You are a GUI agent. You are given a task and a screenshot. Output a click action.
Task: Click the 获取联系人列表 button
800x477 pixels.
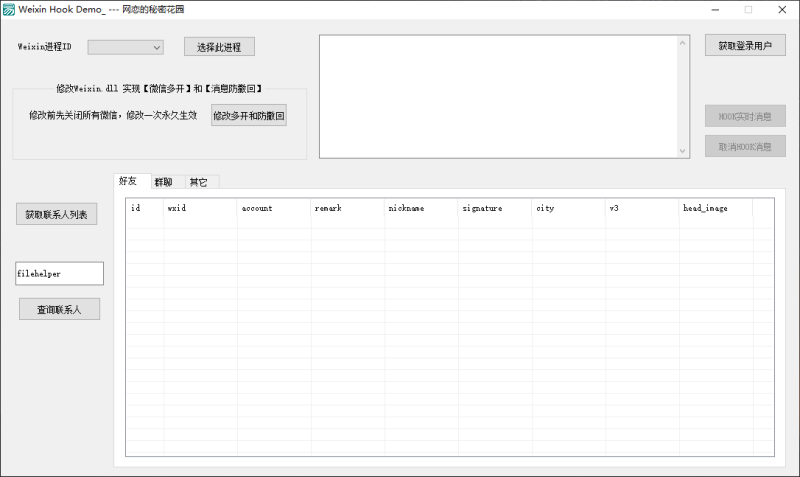coord(57,214)
